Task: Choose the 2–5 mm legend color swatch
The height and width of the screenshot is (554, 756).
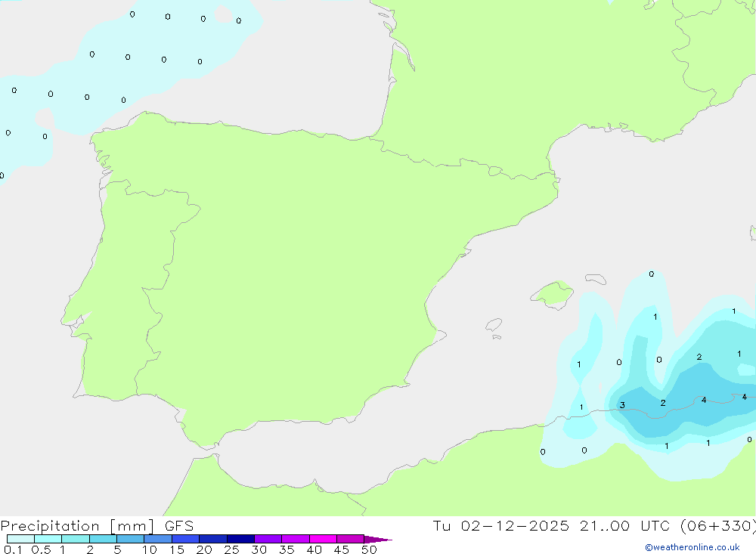Action: click(x=103, y=539)
